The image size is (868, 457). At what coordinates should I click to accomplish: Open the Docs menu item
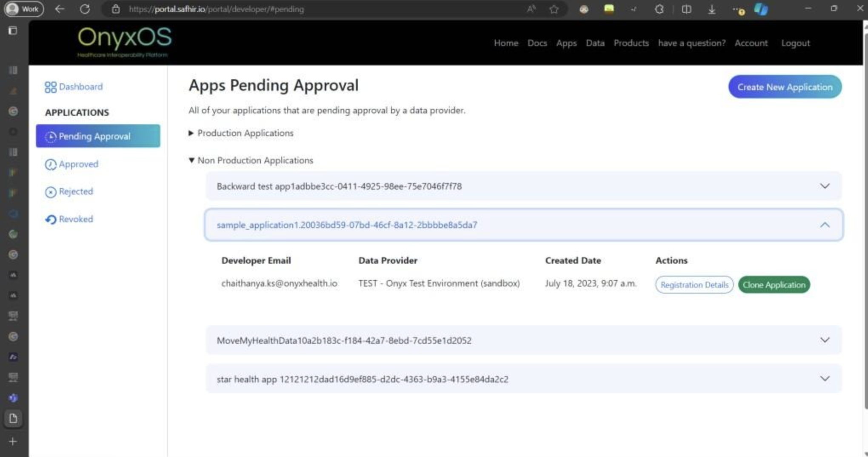tap(537, 43)
